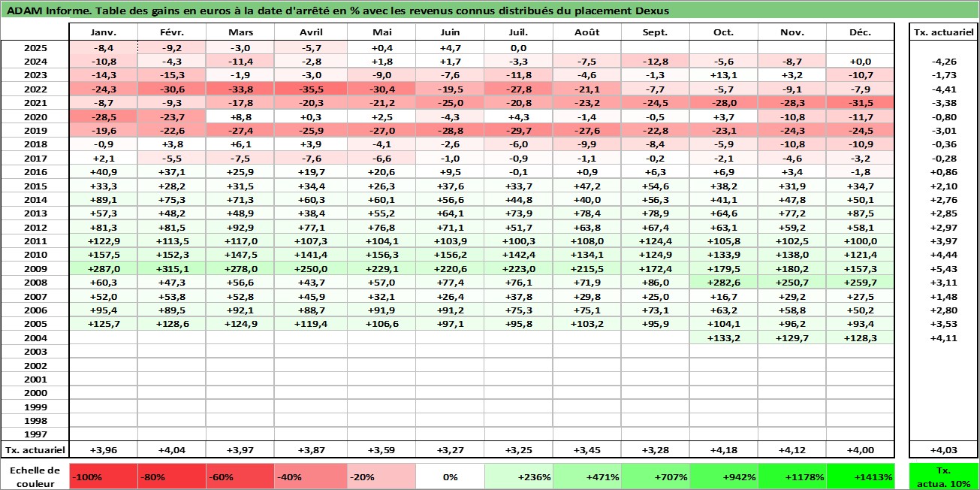Viewport: 980px width, 490px height.
Task: Click the table title mentioning placement Dexus
Action: [x=338, y=11]
